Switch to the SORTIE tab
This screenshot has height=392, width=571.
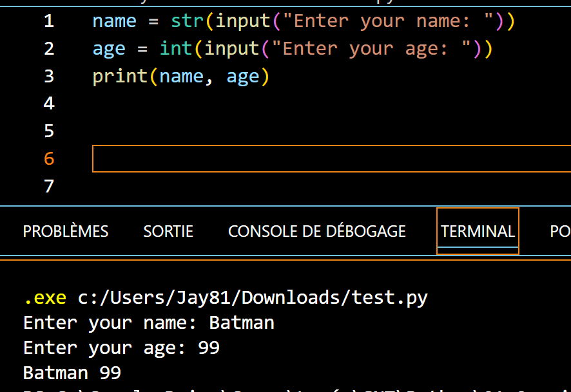click(x=168, y=232)
